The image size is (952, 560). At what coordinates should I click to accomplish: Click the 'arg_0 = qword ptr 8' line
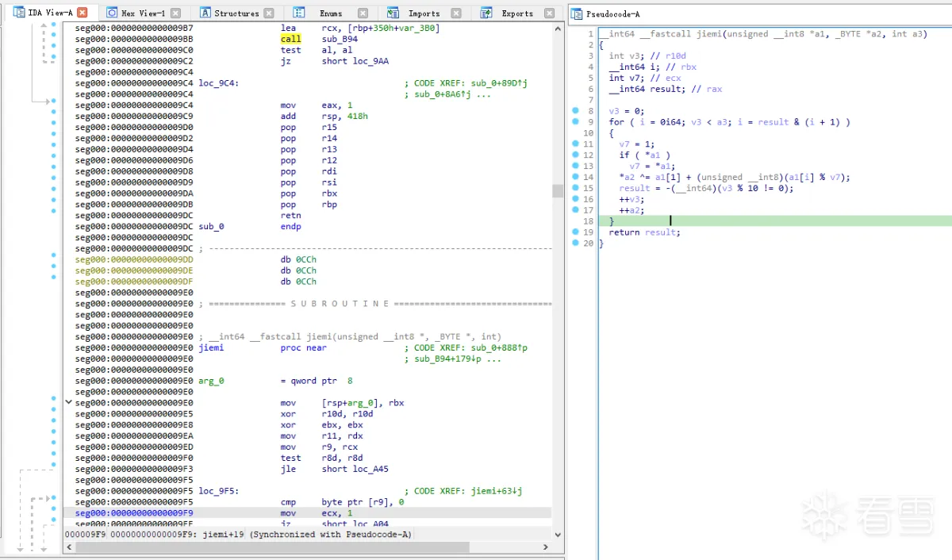275,381
